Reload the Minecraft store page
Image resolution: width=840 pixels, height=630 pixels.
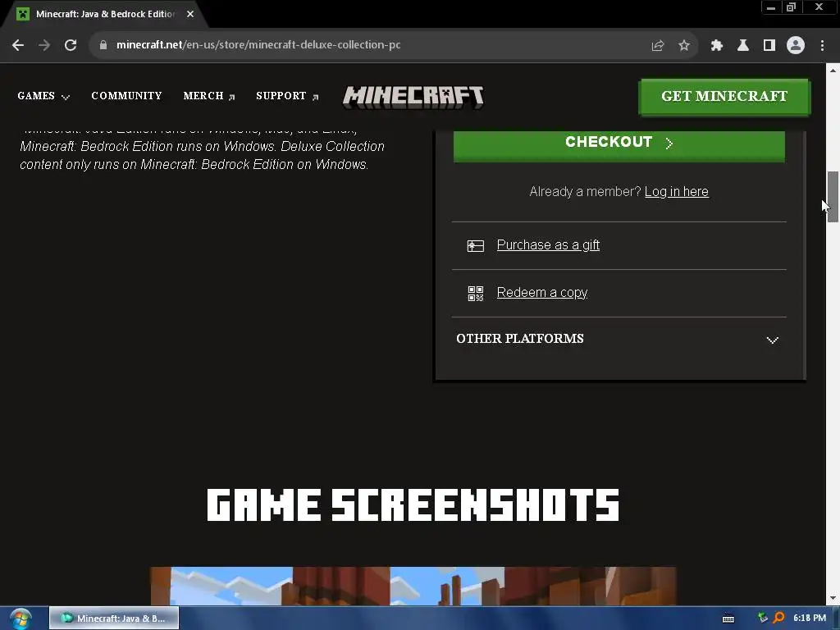[x=71, y=45]
